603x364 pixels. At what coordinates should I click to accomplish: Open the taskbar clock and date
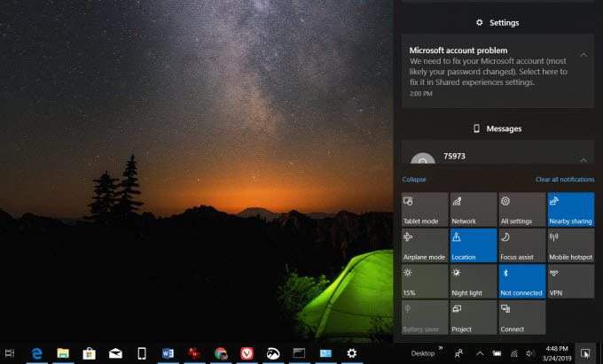pyautogui.click(x=557, y=353)
